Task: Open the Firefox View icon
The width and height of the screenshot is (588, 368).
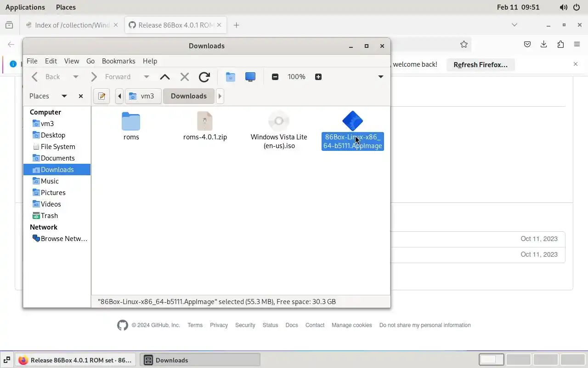Action: coord(9,25)
